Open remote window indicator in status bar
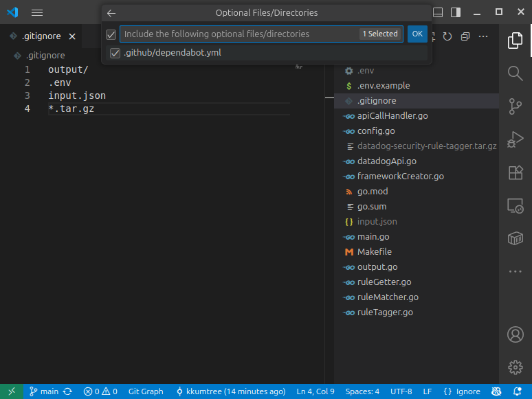The image size is (532, 399). pyautogui.click(x=12, y=391)
